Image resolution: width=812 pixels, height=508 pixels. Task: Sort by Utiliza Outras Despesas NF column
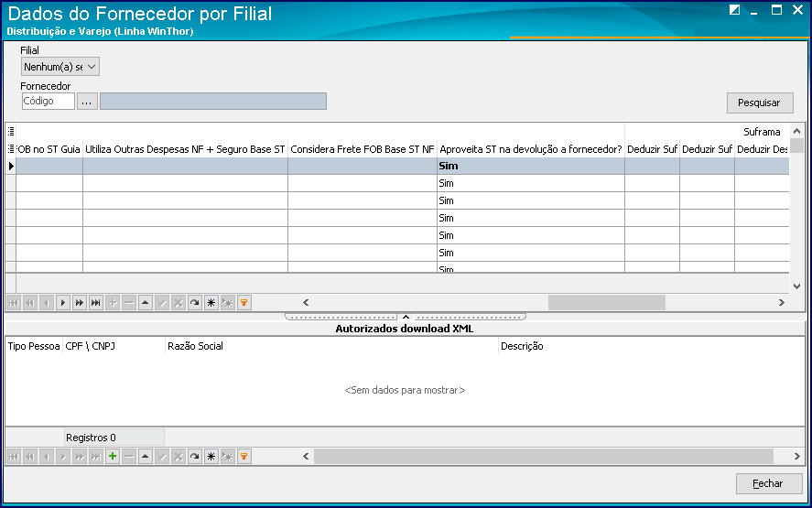click(x=186, y=149)
